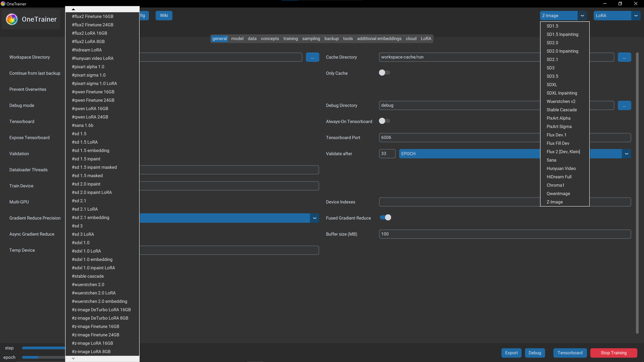Image resolution: width=644 pixels, height=362 pixels.
Task: Collapse the Z-Image model type dropdown arrow
Action: 582,15
